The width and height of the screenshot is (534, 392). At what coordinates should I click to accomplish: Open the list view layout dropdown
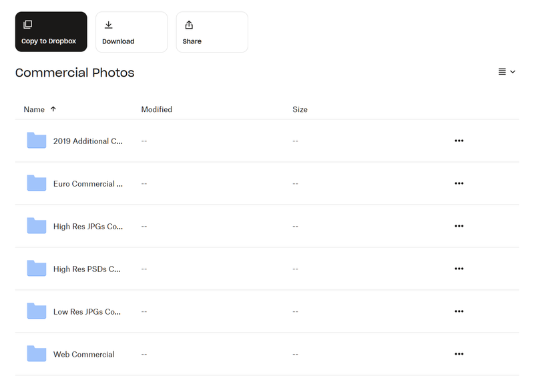(x=507, y=72)
